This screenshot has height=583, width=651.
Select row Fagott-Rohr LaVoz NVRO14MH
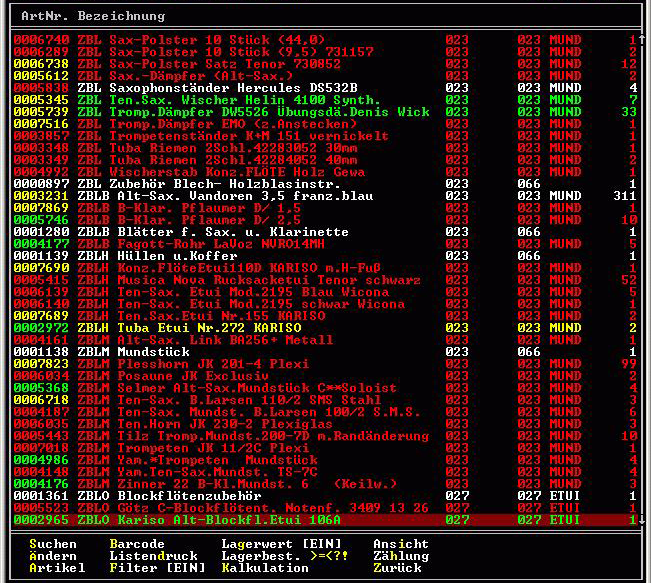[325, 244]
